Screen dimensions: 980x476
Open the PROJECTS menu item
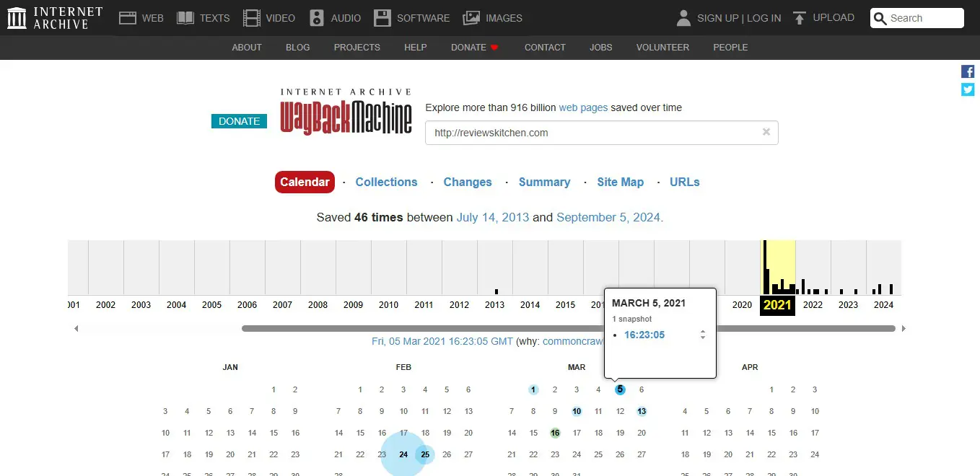tap(357, 48)
